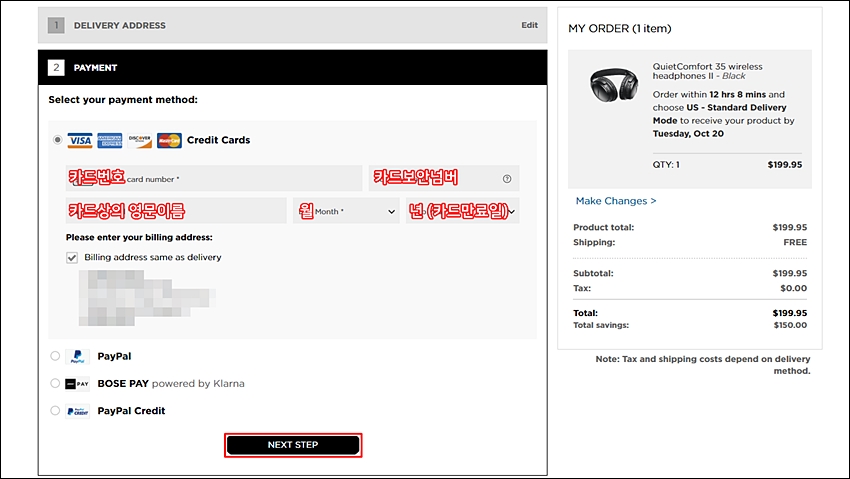This screenshot has height=479, width=850.
Task: Click the Bose Pay logo icon
Action: (x=77, y=384)
